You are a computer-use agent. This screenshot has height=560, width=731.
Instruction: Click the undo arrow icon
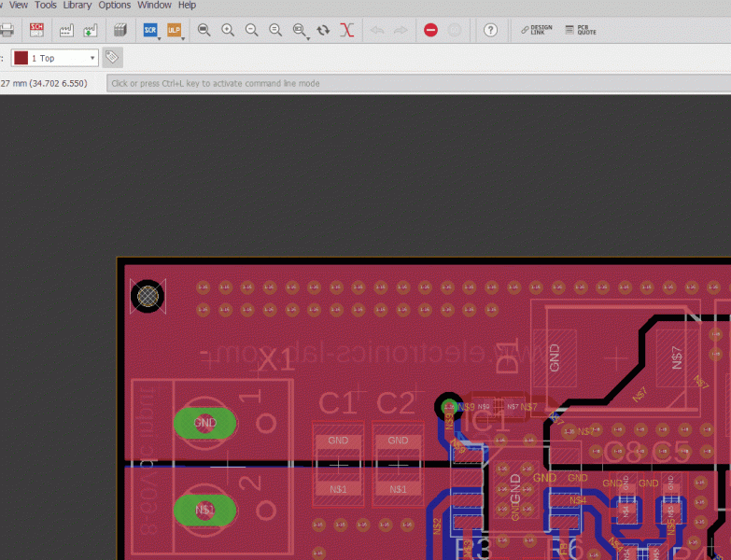(377, 30)
